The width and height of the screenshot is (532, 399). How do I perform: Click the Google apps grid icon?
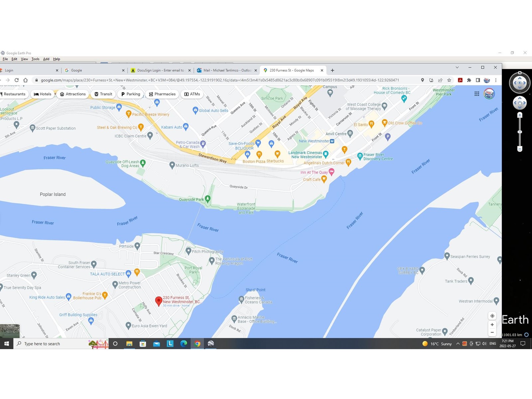[477, 94]
